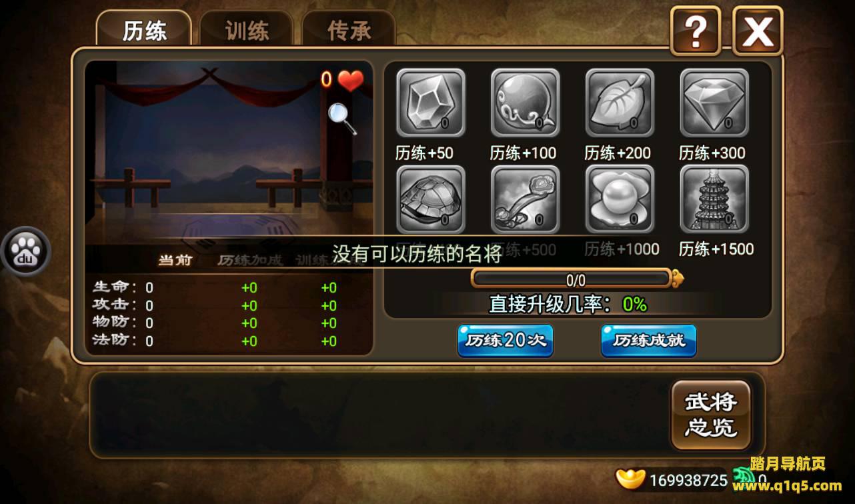The width and height of the screenshot is (855, 504).
Task: Switch to the 传承 tab
Action: tap(349, 30)
